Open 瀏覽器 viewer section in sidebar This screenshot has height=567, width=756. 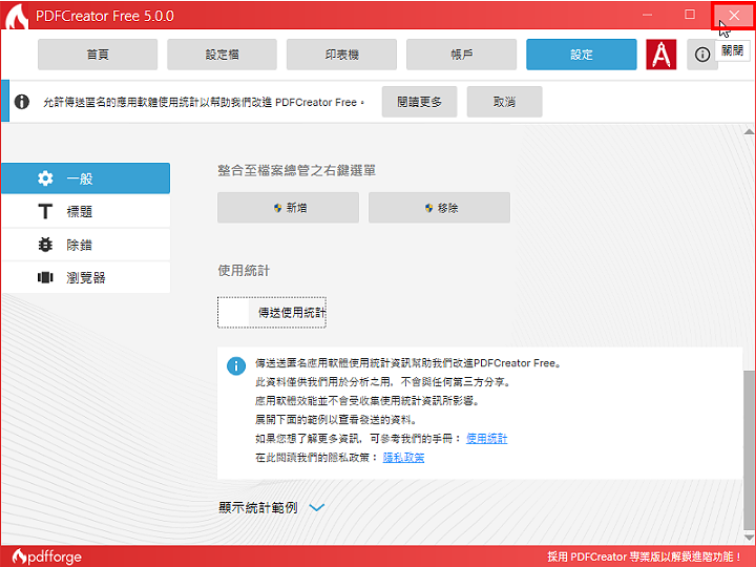(x=85, y=277)
